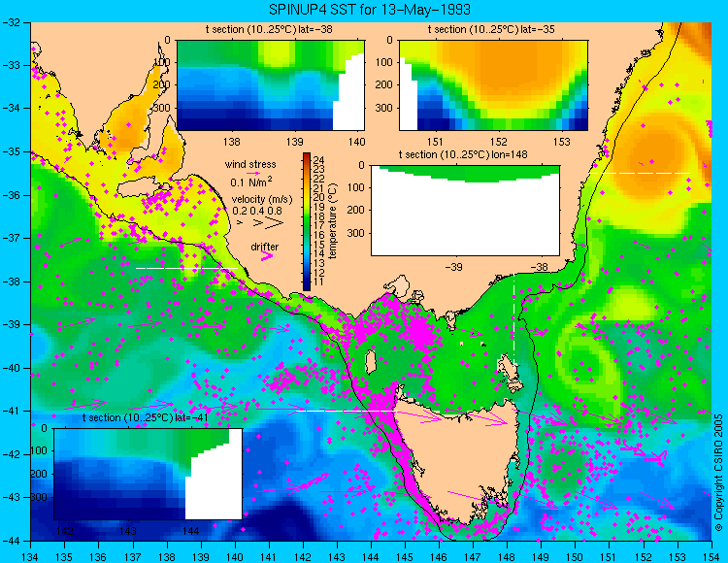The image size is (728, 563).
Task: Click the "t section (10..25°C) lat=-35" inset title
Action: click(x=491, y=29)
